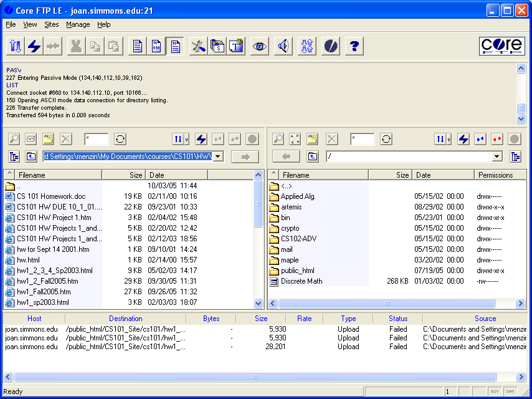The height and width of the screenshot is (399, 532).
Task: Open the Sites menu
Action: (52, 24)
